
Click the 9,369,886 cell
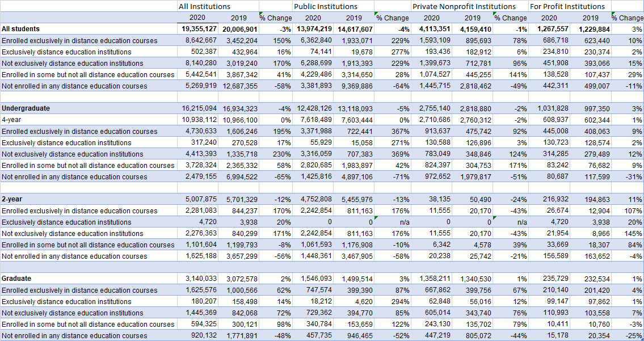353,86
